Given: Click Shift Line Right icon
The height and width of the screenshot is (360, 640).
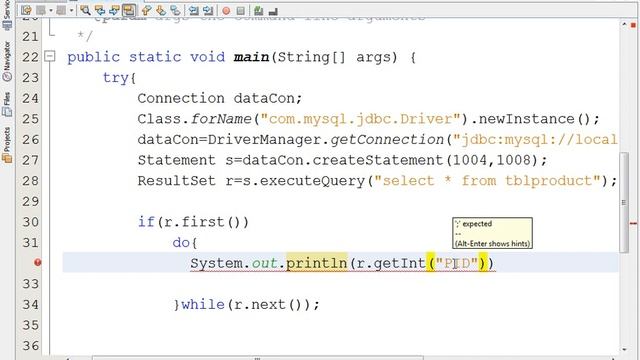Looking at the screenshot, I should click(208, 10).
